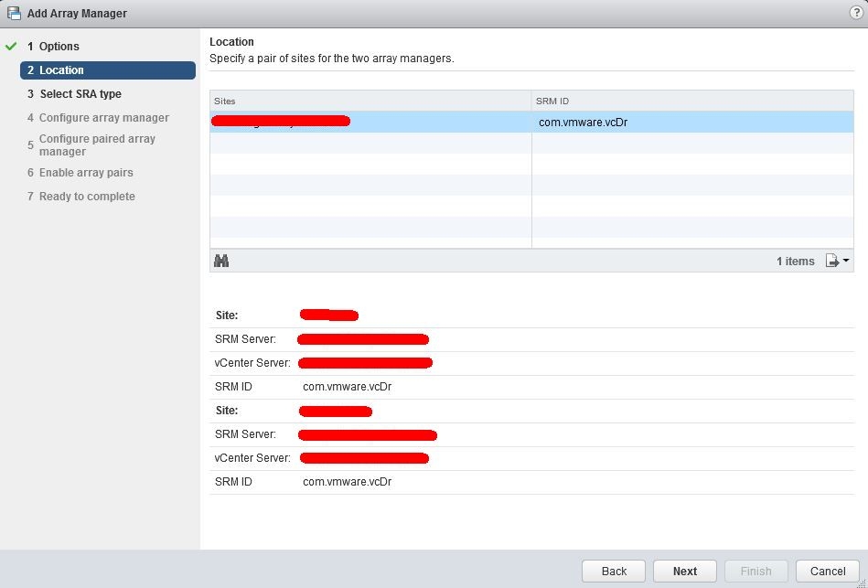
Task: Click the Add Array Manager title icon
Action: click(14, 14)
